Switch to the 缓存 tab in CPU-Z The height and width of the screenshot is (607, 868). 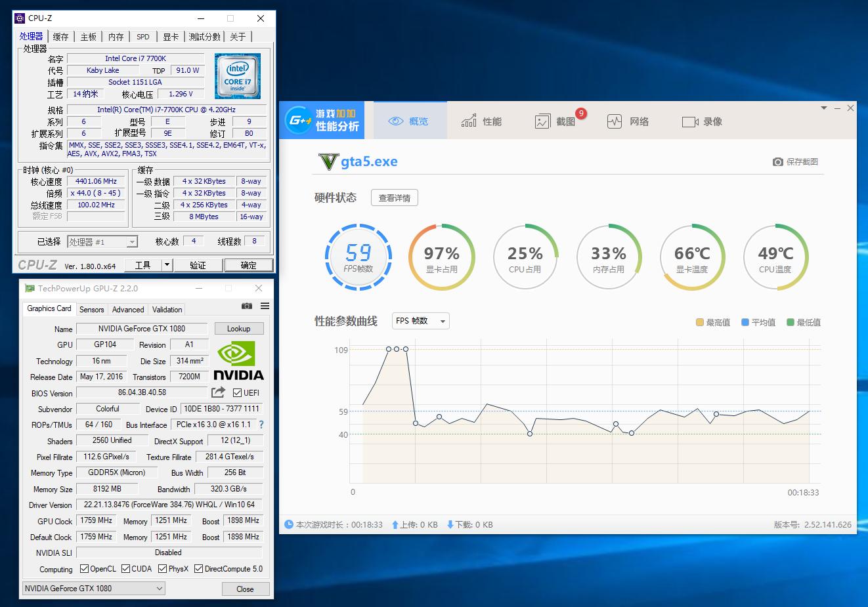(60, 37)
